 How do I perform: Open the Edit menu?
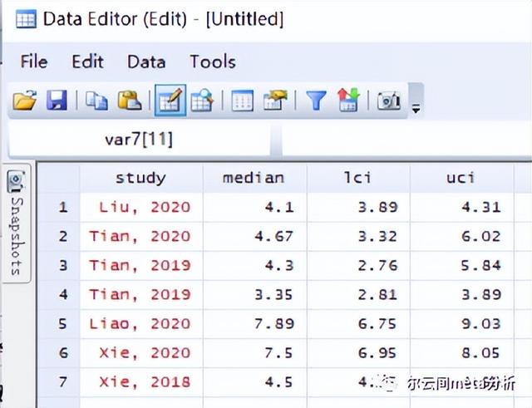coord(87,61)
